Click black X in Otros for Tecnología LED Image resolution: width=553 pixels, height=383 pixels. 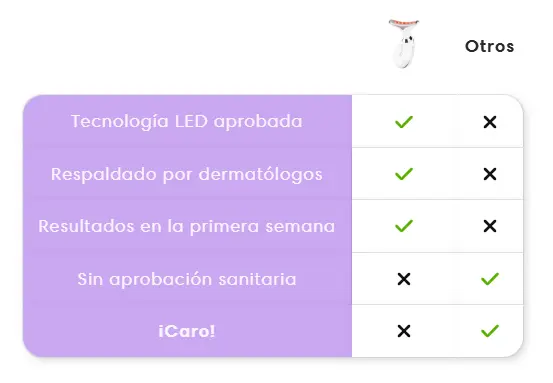click(490, 122)
